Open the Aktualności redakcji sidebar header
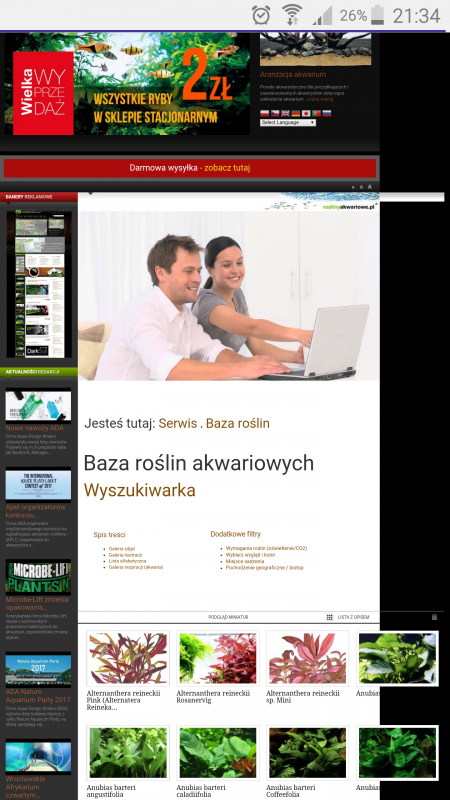Viewport: 450px width, 800px height. tap(39, 372)
